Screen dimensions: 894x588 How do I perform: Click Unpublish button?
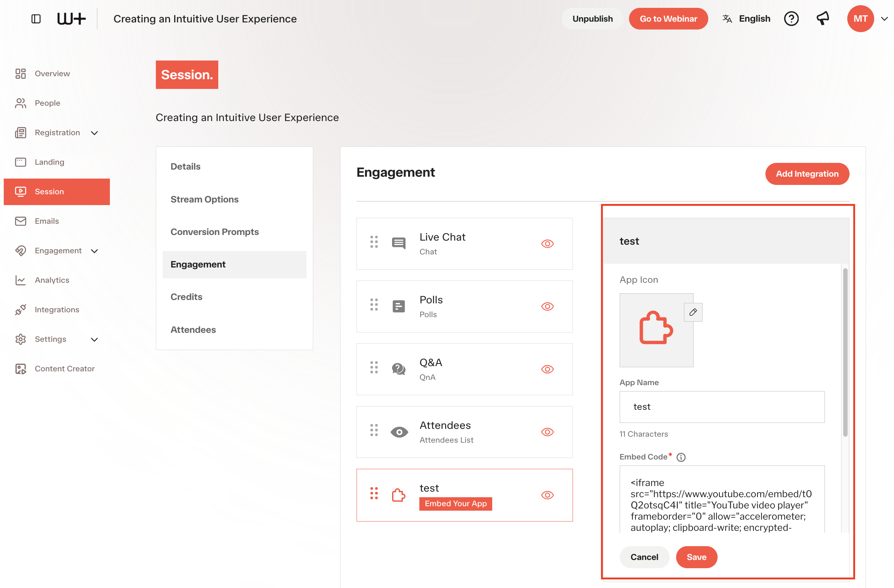[592, 19]
